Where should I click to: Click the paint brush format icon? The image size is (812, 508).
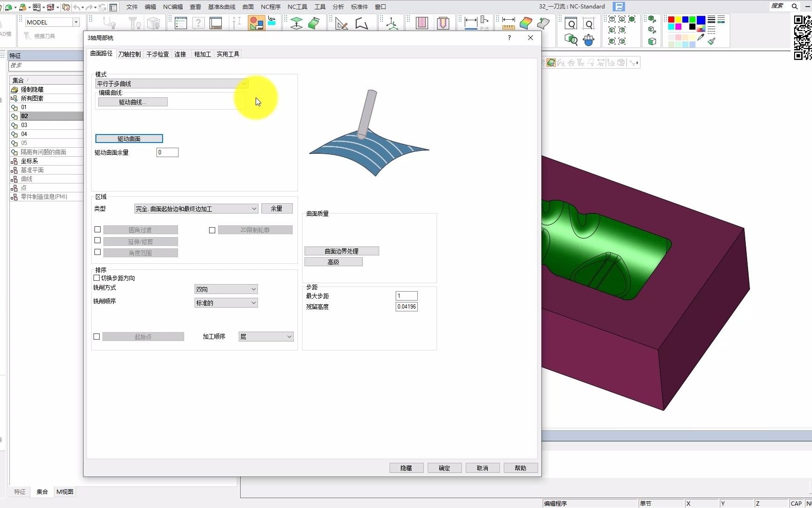point(711,41)
